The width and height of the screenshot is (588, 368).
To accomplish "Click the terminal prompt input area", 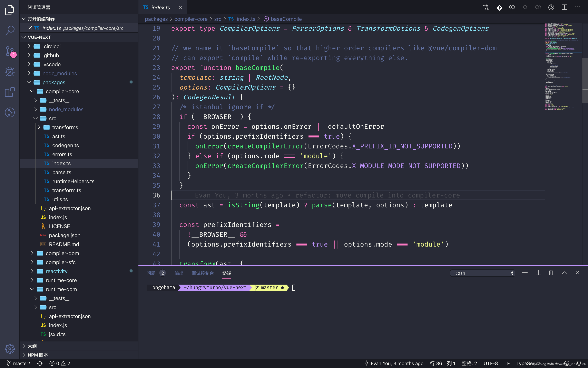I will 294,287.
